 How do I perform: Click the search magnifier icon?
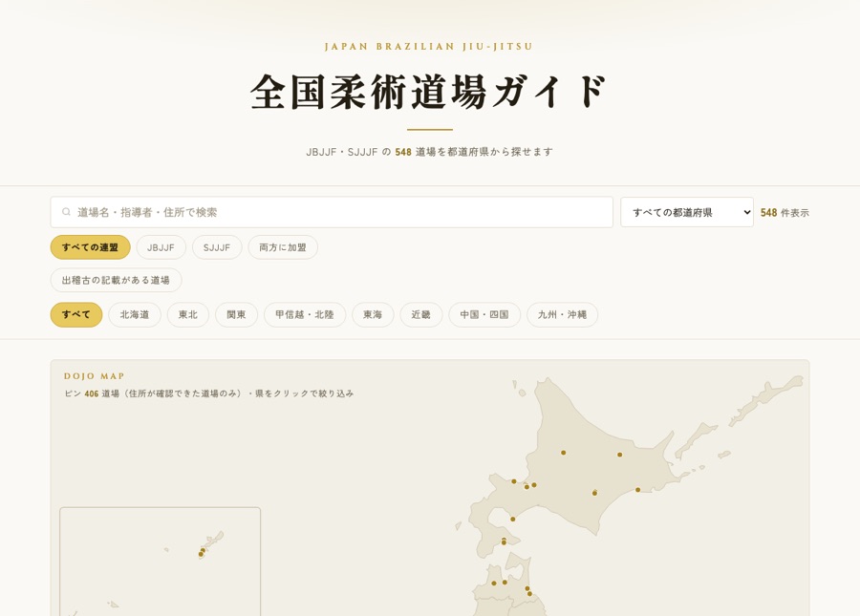click(66, 212)
